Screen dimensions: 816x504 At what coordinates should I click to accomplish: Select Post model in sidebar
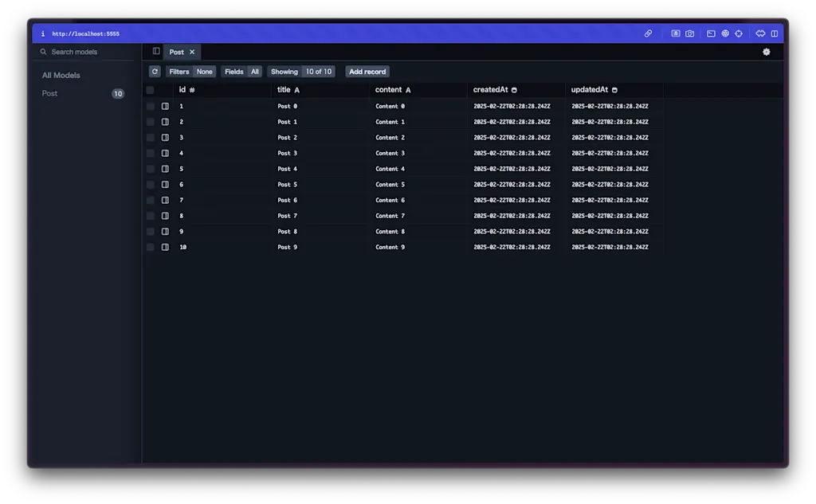(83, 94)
